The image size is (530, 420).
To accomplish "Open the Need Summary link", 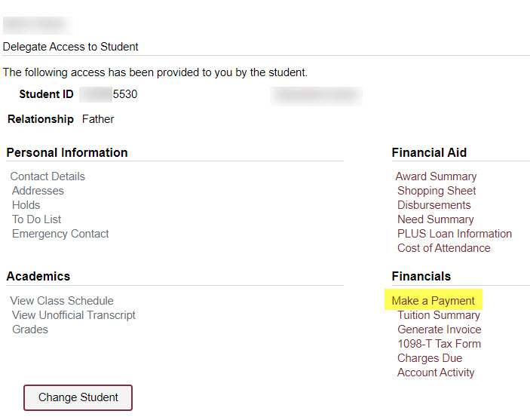I will tap(435, 219).
